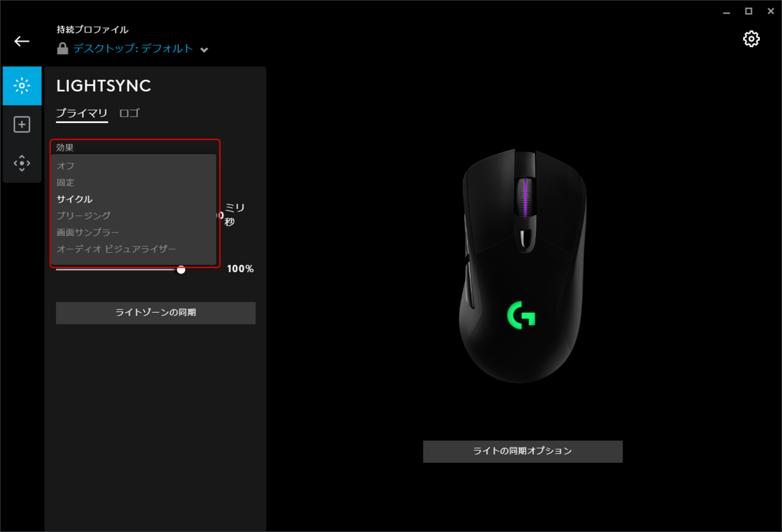This screenshot has width=782, height=532.
Task: Click the brightness slider handle at 100%
Action: [181, 269]
